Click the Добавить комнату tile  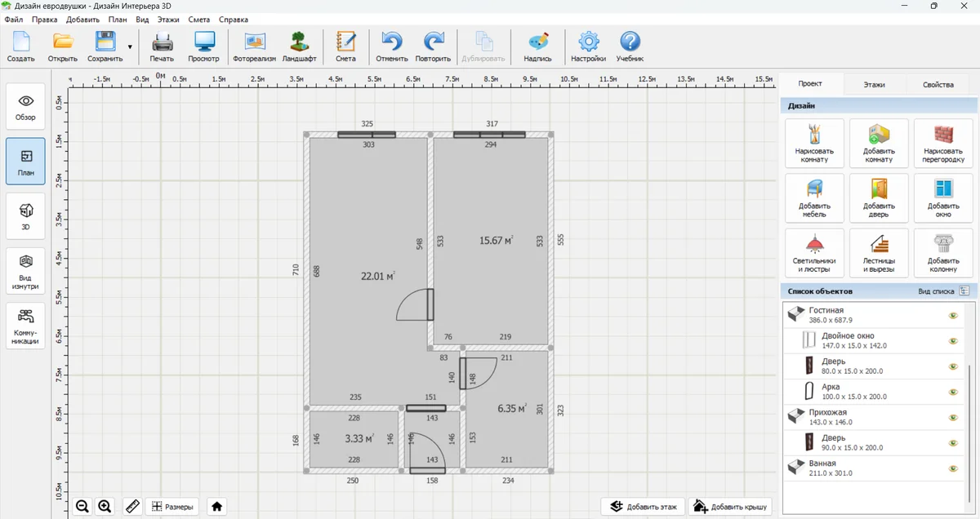879,143
